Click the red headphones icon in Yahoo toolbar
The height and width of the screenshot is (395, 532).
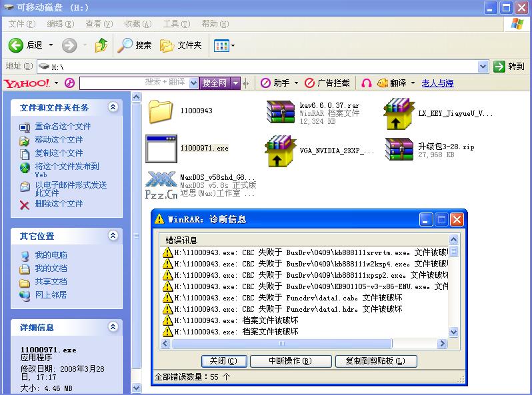click(x=367, y=83)
